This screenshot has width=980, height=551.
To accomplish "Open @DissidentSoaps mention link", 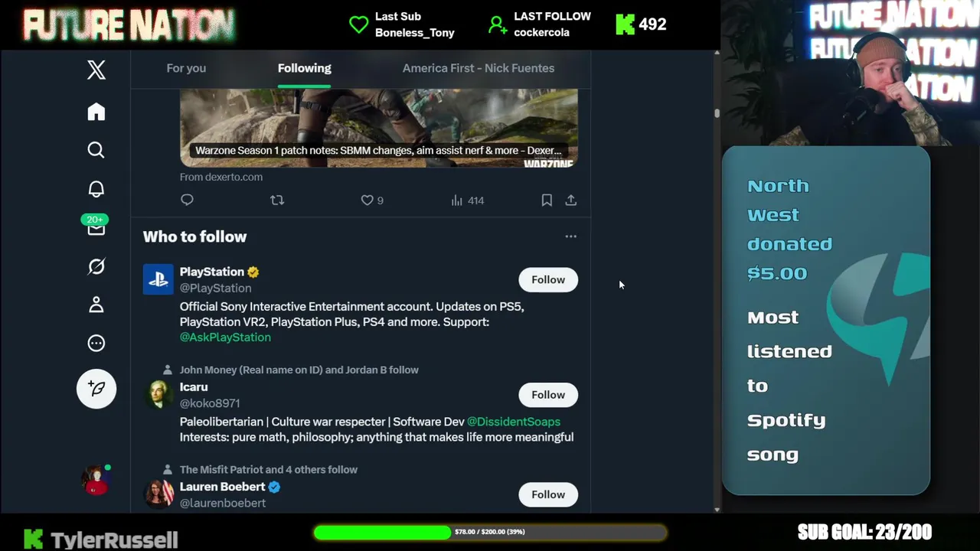I will point(513,422).
